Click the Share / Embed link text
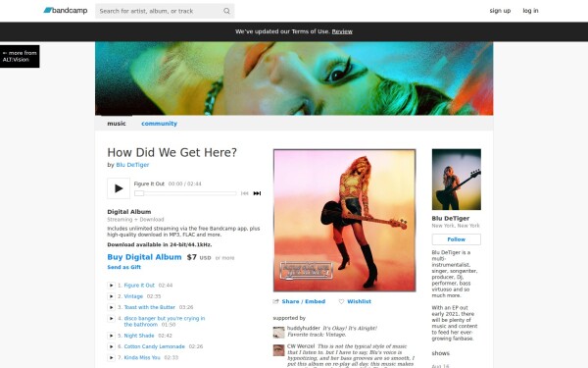This screenshot has width=588, height=368. pyautogui.click(x=304, y=301)
